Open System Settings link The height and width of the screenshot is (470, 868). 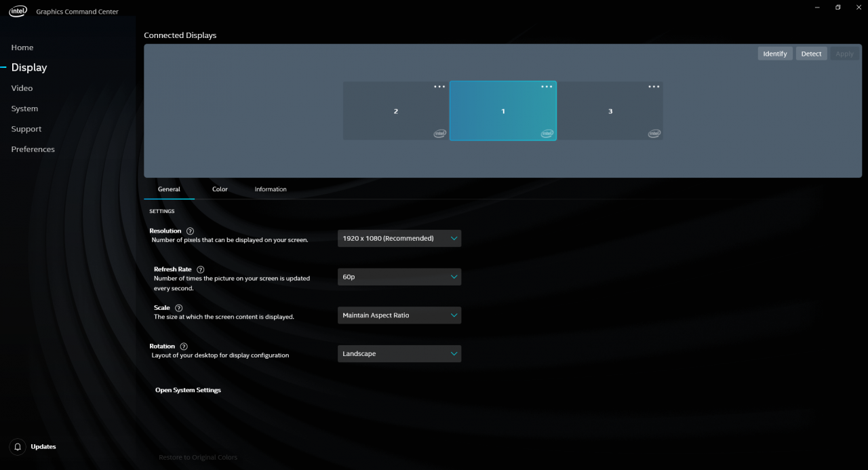point(188,390)
